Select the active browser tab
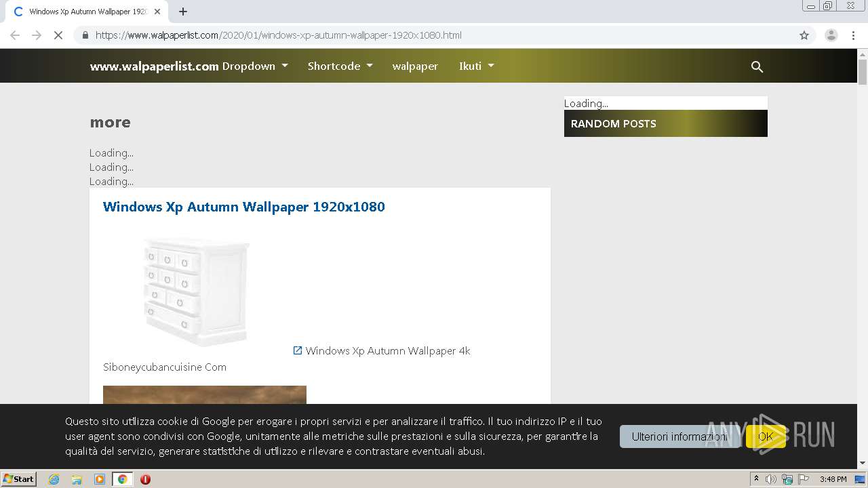The width and height of the screenshot is (868, 488). (x=86, y=12)
